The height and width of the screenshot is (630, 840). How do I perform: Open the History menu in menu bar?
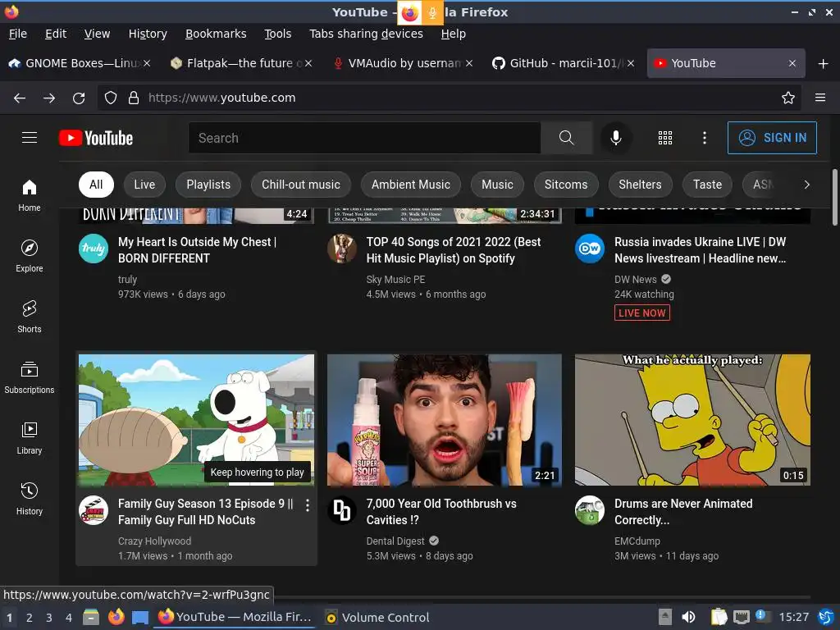pyautogui.click(x=148, y=34)
